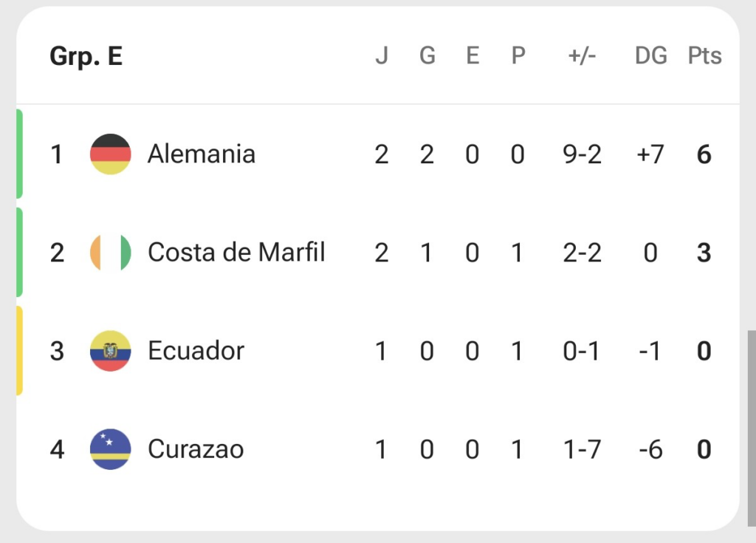This screenshot has height=543, width=756.
Task: Open the Alemania team name
Action: tap(202, 154)
